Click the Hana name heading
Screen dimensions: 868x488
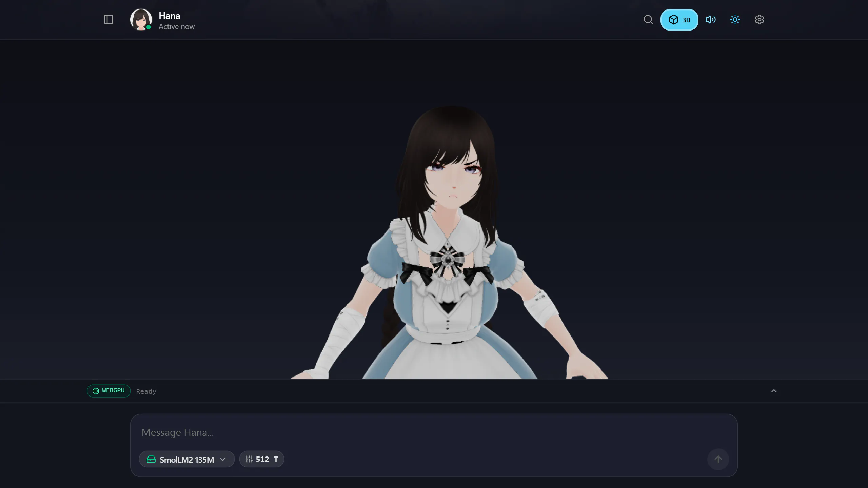169,16
